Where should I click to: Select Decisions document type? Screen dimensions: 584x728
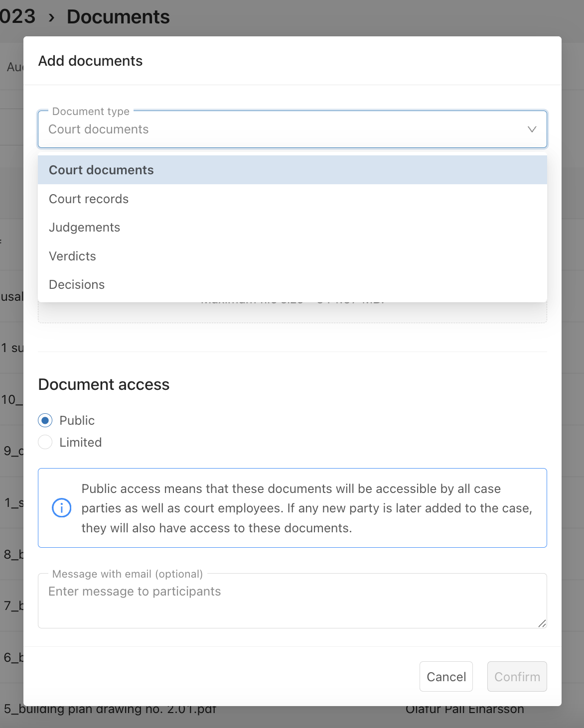tap(292, 284)
